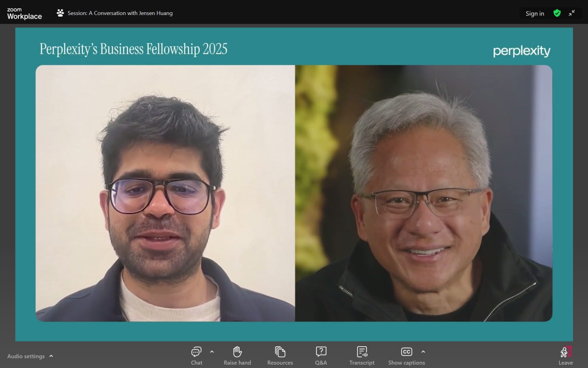Viewport: 588px width, 368px height.
Task: Click the "Perplexity's Business Fellowship 2025" heading
Action: tap(133, 49)
